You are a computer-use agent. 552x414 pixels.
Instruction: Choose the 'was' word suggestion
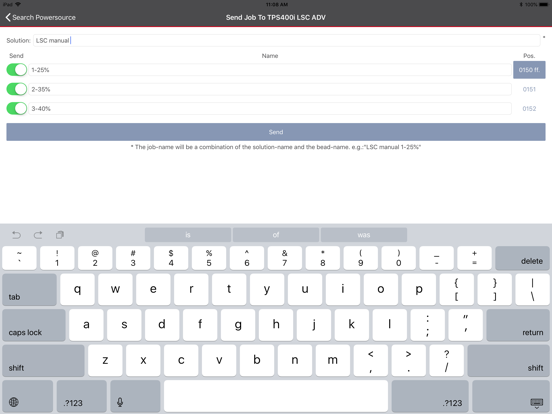[364, 235]
